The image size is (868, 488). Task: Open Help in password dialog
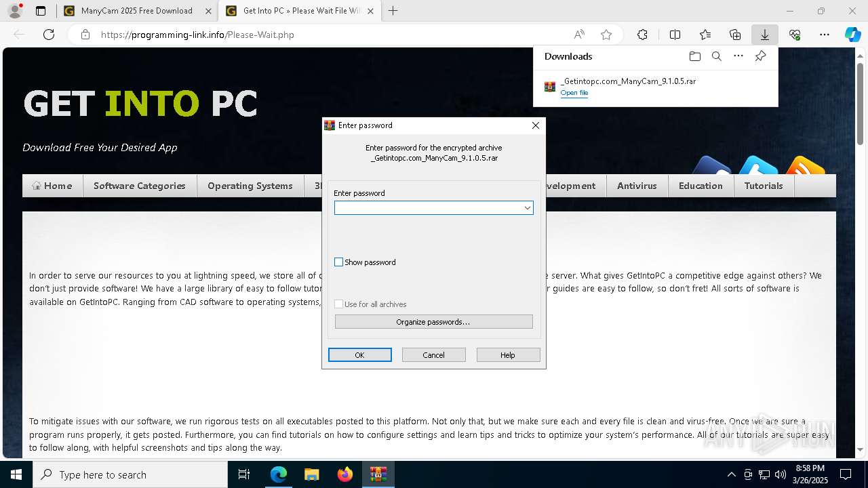[508, 355]
